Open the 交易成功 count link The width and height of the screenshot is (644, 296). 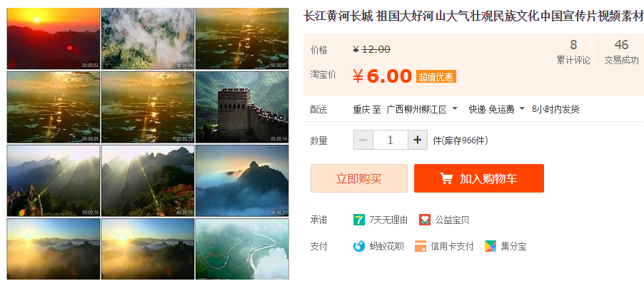621,52
